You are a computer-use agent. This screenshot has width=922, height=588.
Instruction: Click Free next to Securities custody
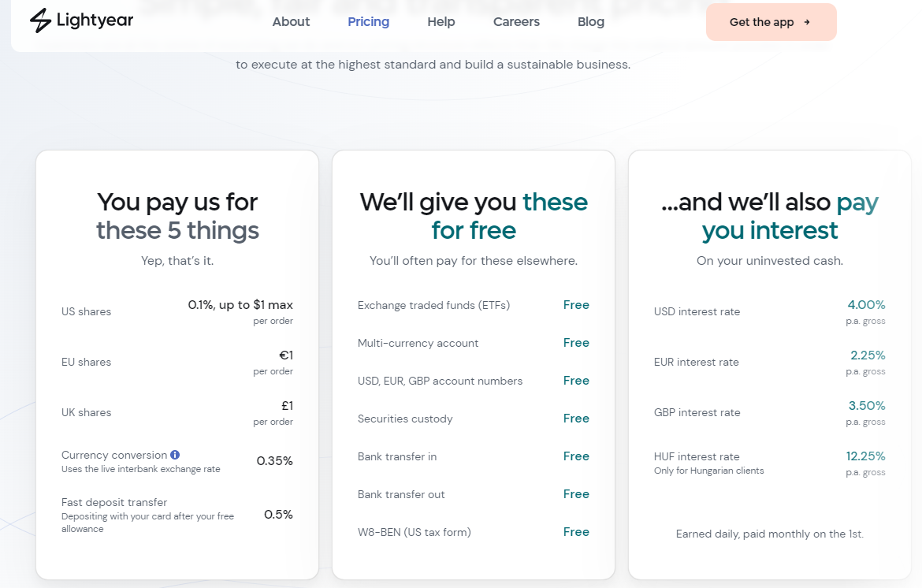pyautogui.click(x=576, y=418)
